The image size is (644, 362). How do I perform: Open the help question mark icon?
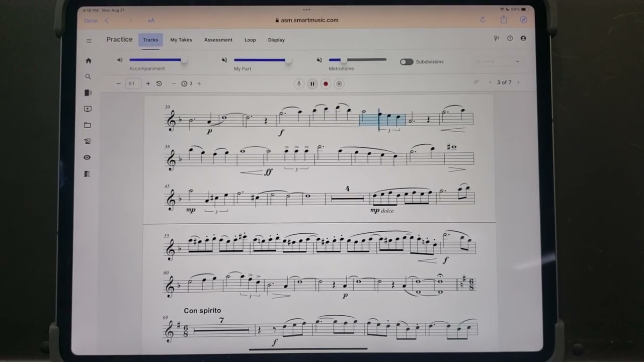510,38
